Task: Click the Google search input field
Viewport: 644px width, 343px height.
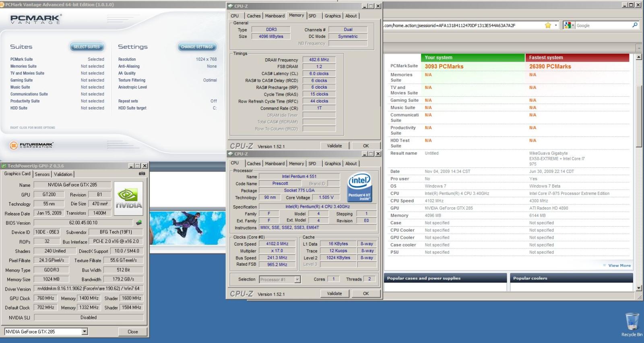Action: pos(603,25)
